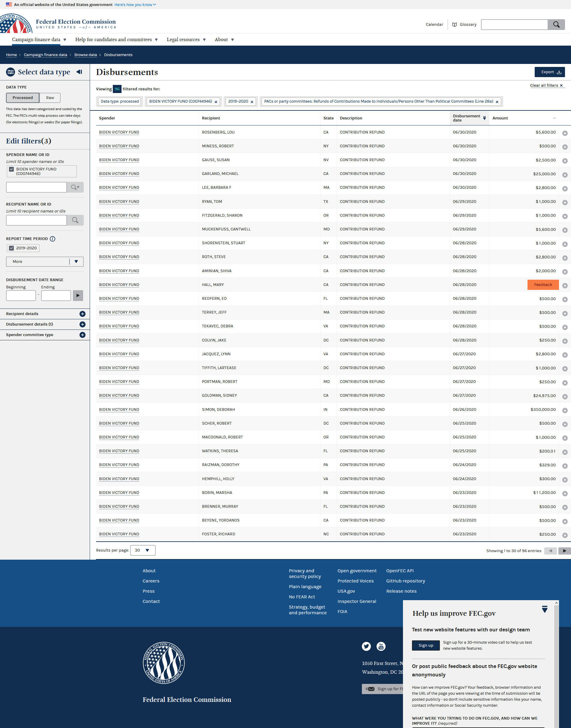Open the More time periods dropdown
Screen dimensions: 571x728
[x=45, y=261]
